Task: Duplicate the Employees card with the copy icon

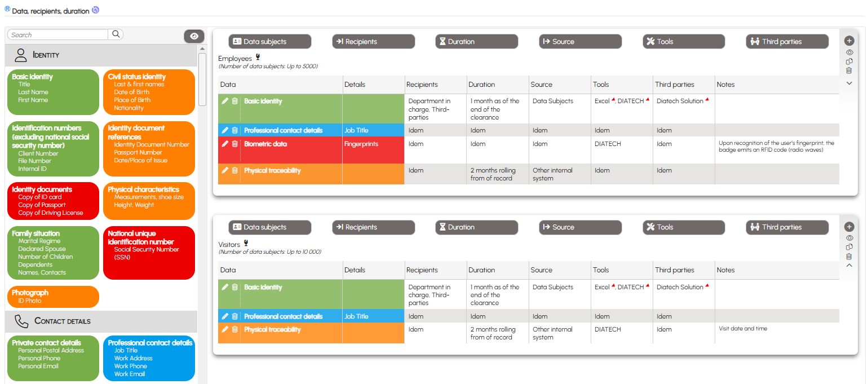Action: (849, 61)
